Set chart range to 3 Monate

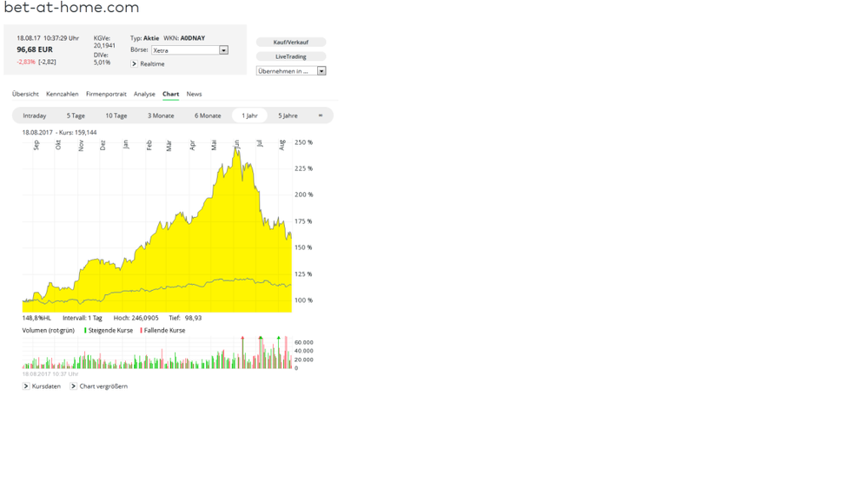point(161,115)
